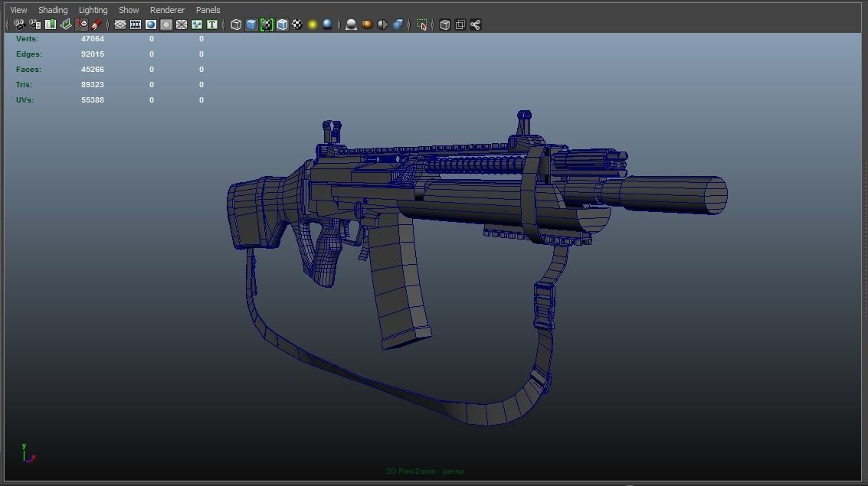This screenshot has width=868, height=486.
Task: Click the Y axis on the view indicator
Action: pyautogui.click(x=25, y=447)
